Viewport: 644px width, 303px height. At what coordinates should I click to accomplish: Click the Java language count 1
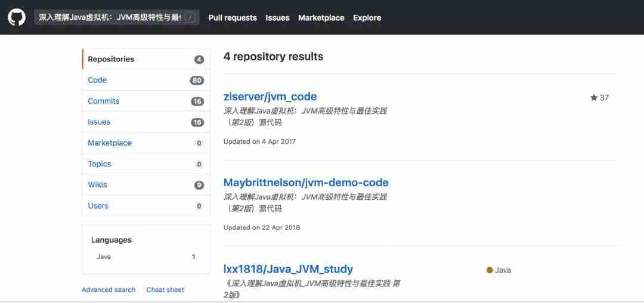click(x=193, y=257)
